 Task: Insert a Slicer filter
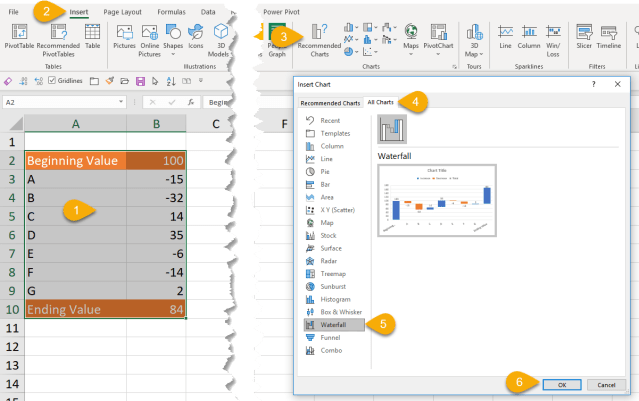(x=584, y=36)
